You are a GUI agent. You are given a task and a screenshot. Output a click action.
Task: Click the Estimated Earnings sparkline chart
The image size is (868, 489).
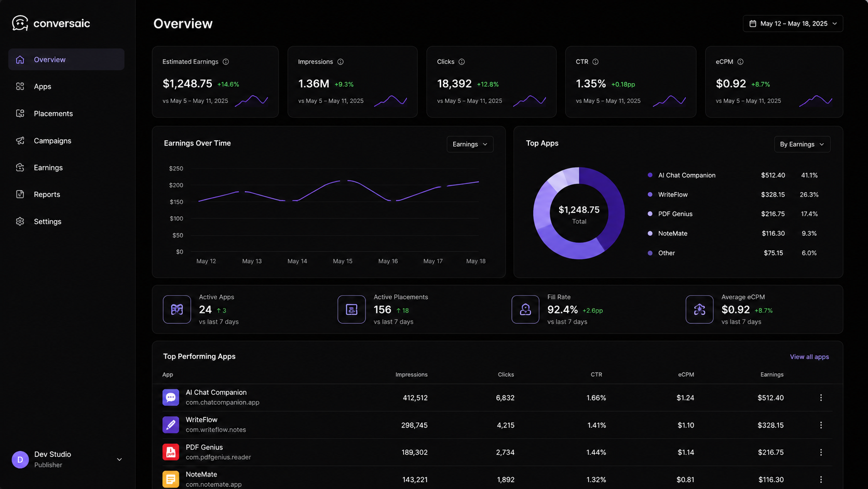[251, 100]
